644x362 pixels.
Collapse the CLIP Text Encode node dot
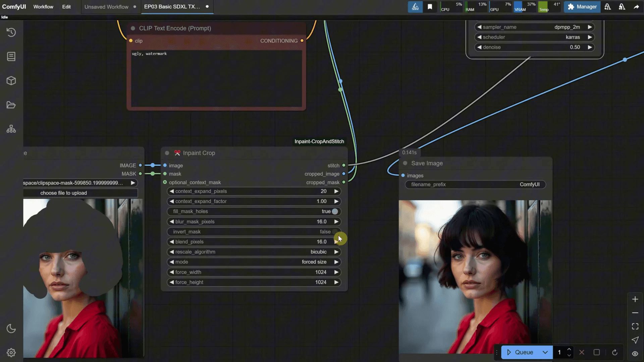click(x=133, y=28)
